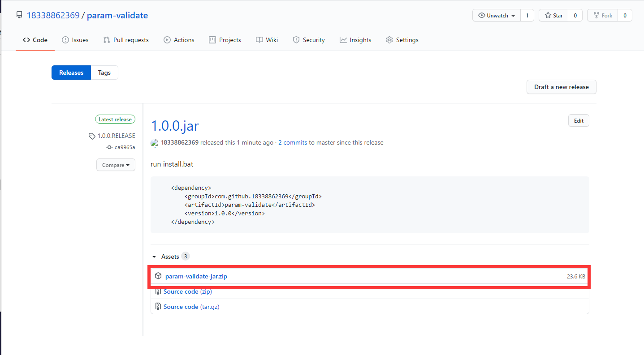Click the graph icon in Insights tab
644x355 pixels.
click(x=343, y=40)
